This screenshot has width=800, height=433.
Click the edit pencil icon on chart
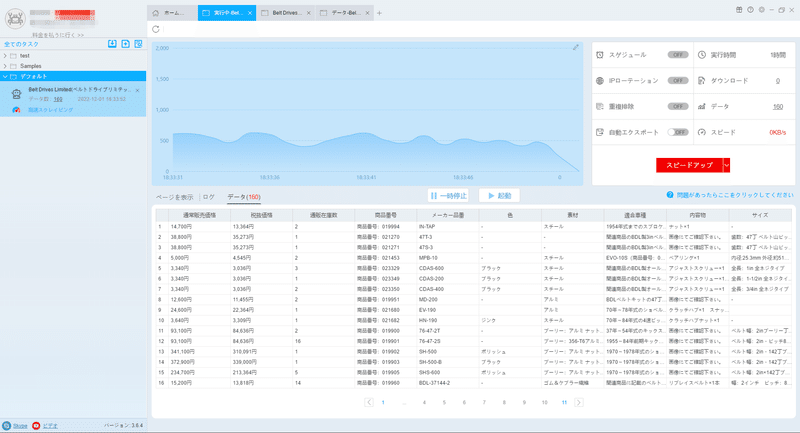[x=576, y=47]
